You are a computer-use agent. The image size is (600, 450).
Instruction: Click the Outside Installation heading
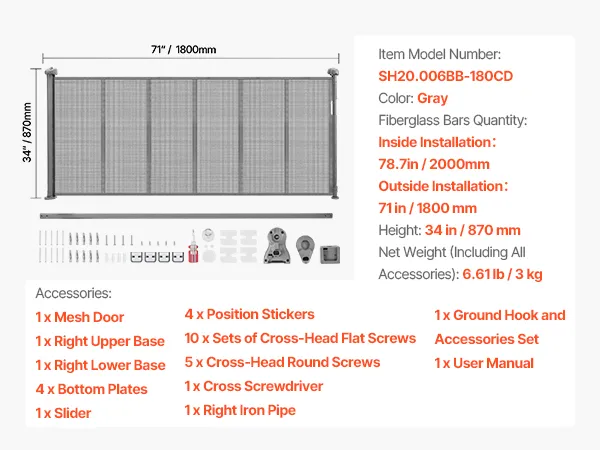tap(443, 186)
